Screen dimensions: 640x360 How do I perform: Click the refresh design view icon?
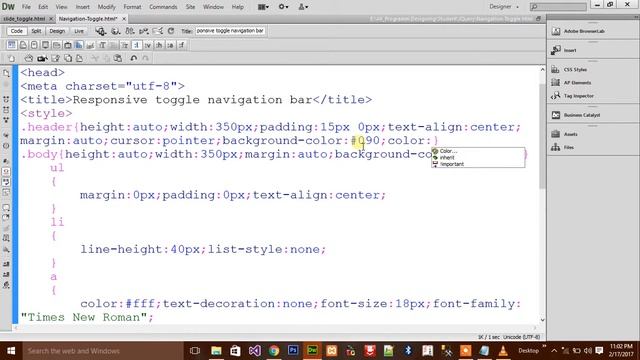click(171, 31)
